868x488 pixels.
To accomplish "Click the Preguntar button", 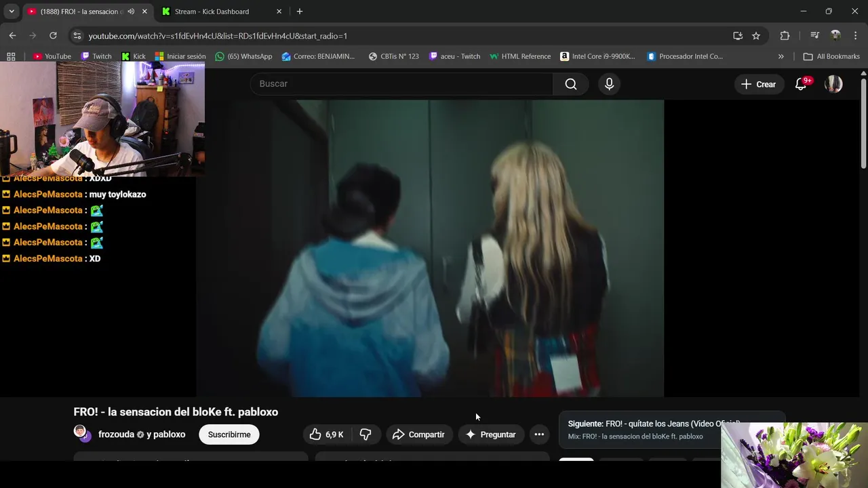I will point(491,434).
